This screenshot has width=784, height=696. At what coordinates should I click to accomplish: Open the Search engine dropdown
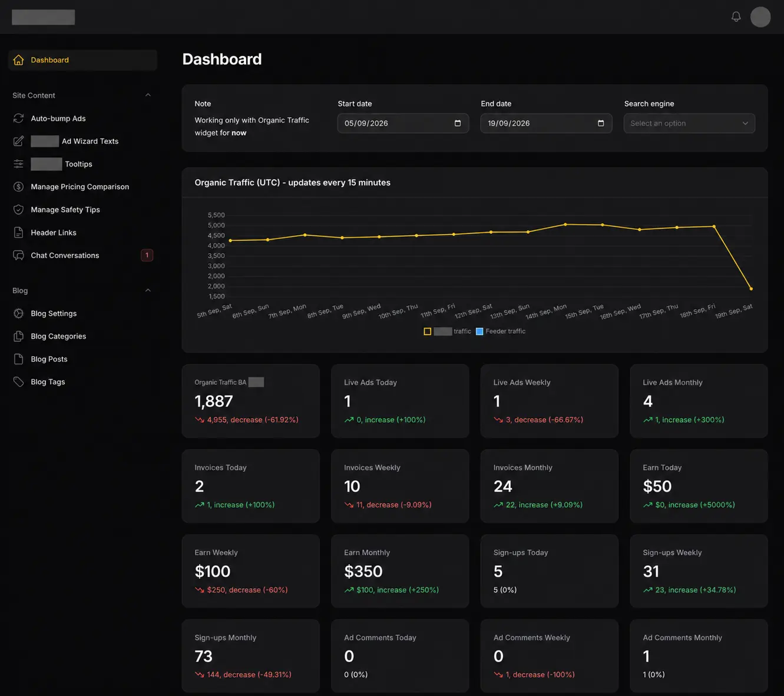point(689,123)
